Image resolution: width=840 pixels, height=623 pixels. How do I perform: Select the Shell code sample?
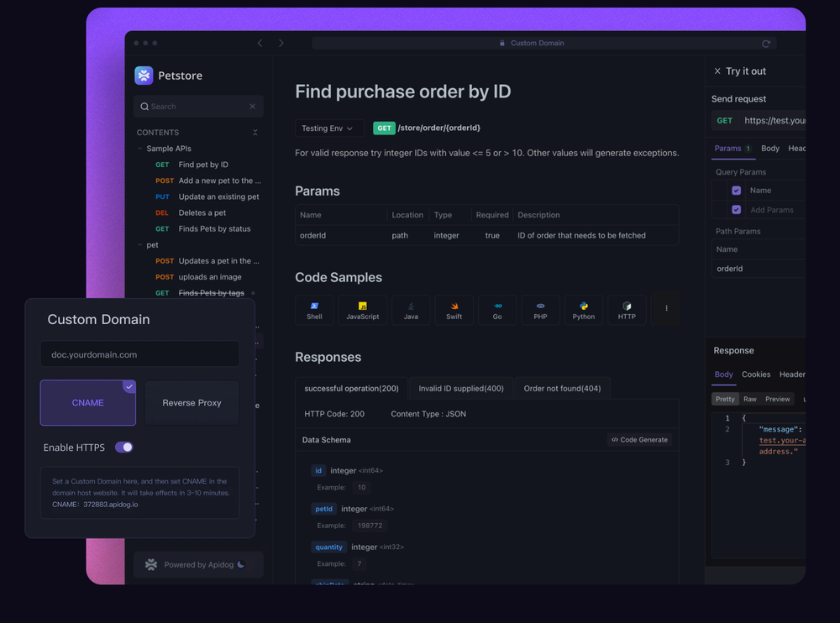tap(314, 310)
